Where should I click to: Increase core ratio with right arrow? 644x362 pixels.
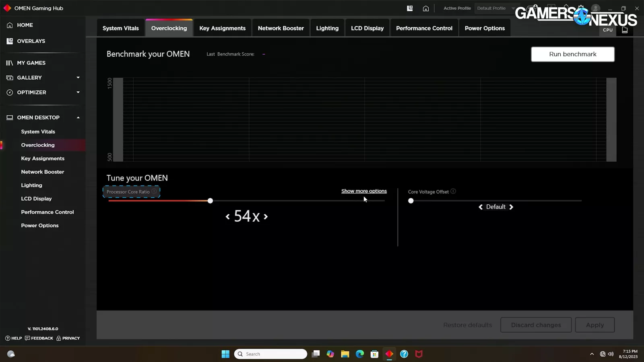[x=266, y=217]
